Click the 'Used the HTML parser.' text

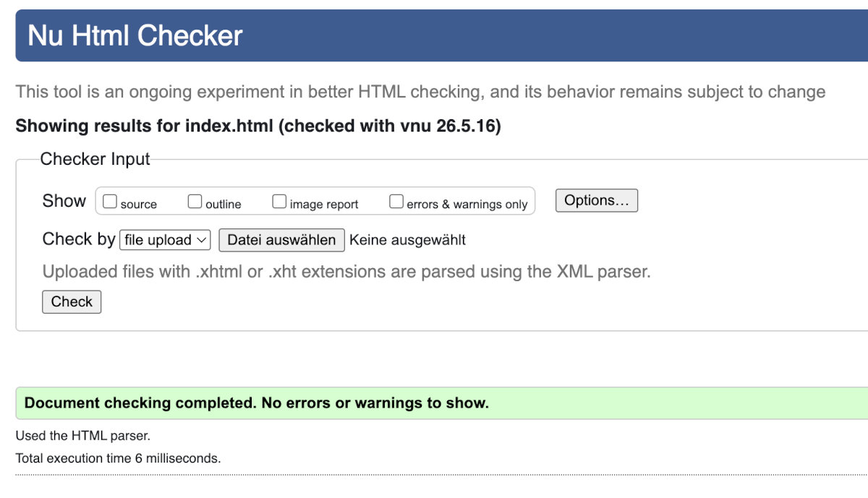(x=83, y=436)
